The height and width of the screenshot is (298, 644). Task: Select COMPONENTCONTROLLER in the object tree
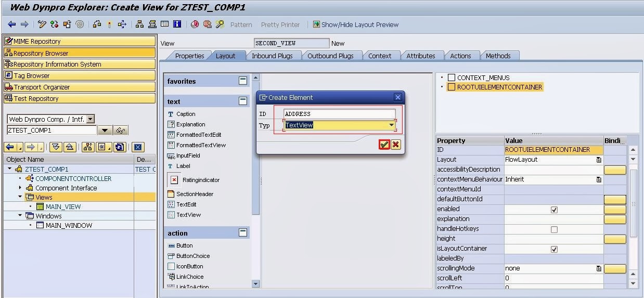point(73,178)
